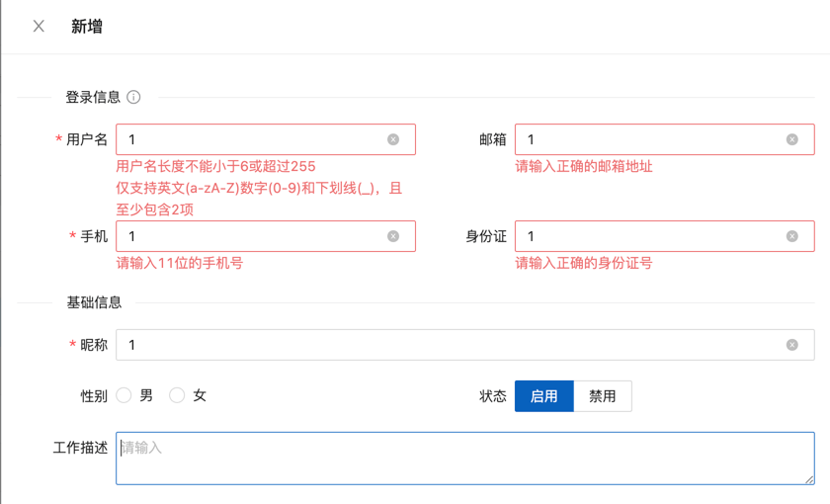
Task: Click the 基础信息 section heading
Action: click(x=94, y=302)
